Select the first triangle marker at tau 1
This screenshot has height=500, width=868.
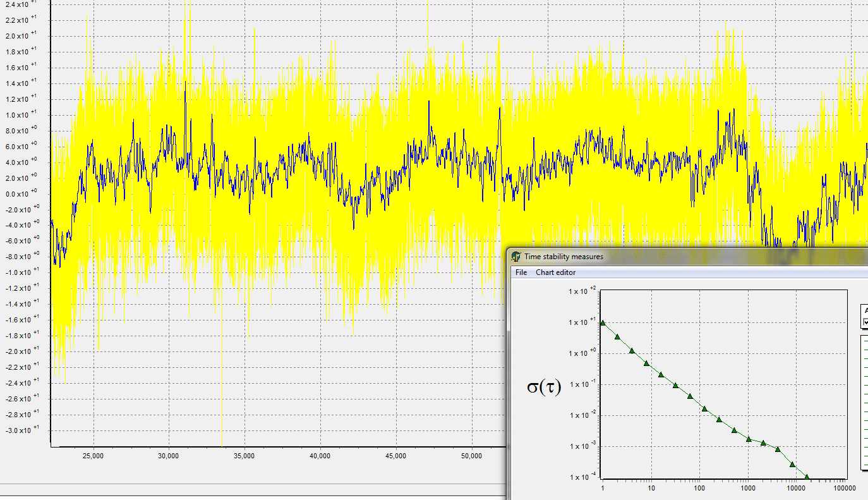pos(603,322)
